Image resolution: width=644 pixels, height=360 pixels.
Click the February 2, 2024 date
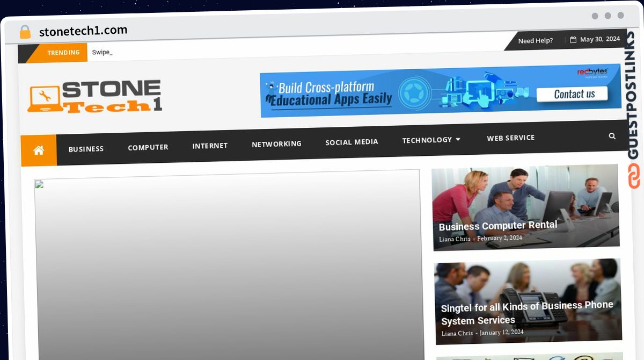coord(500,238)
